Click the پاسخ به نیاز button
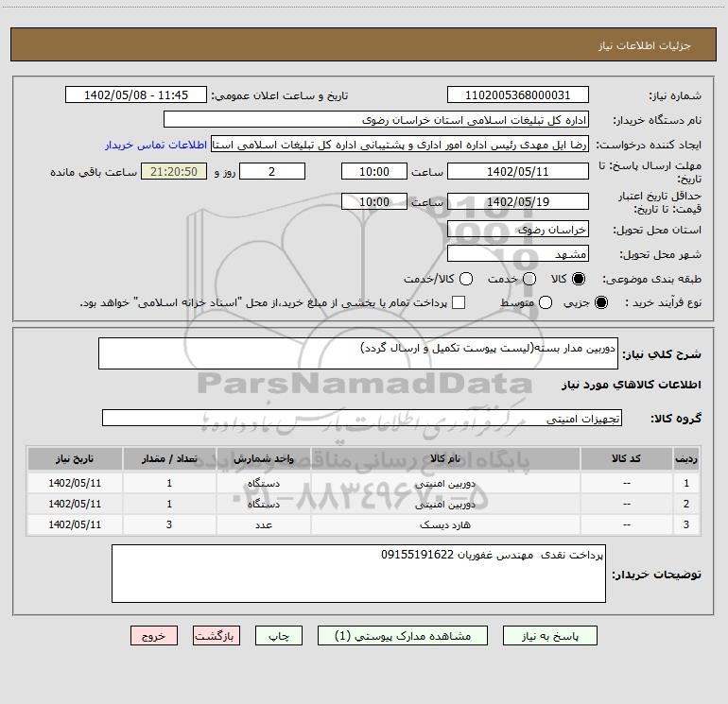 [549, 636]
